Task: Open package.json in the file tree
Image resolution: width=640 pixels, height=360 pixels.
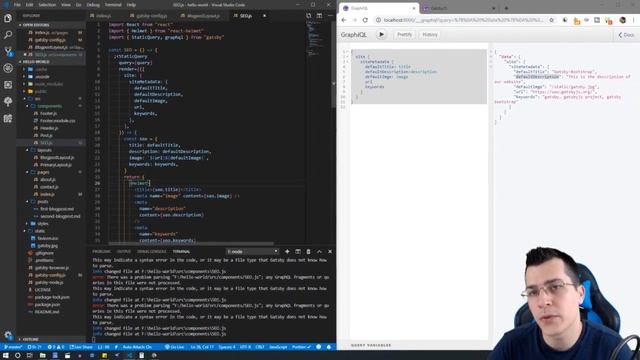Action: [x=47, y=304]
